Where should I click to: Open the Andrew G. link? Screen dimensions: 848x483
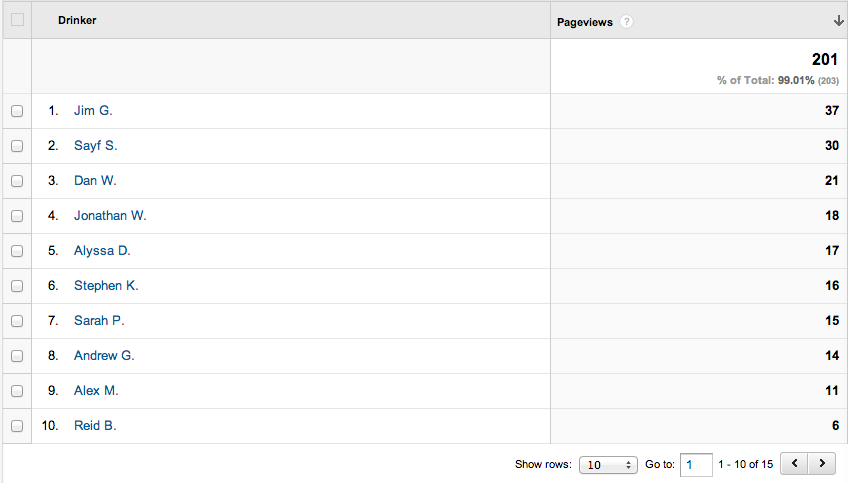click(104, 356)
